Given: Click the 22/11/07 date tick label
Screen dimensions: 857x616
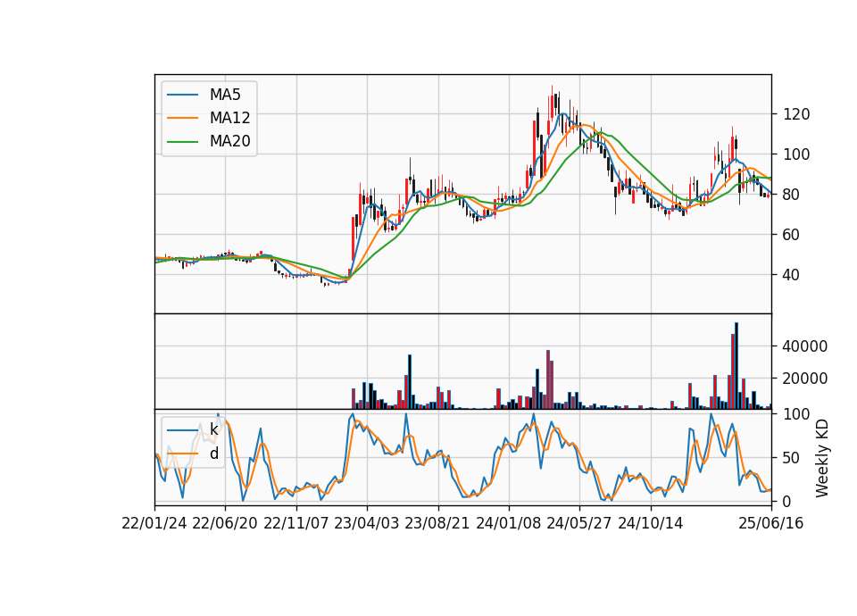Looking at the screenshot, I should tap(296, 523).
